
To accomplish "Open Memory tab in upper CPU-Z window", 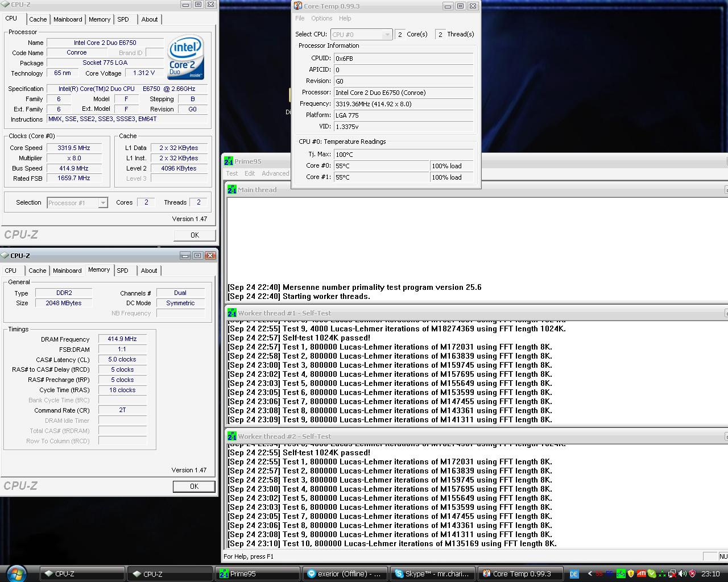I will tap(100, 19).
